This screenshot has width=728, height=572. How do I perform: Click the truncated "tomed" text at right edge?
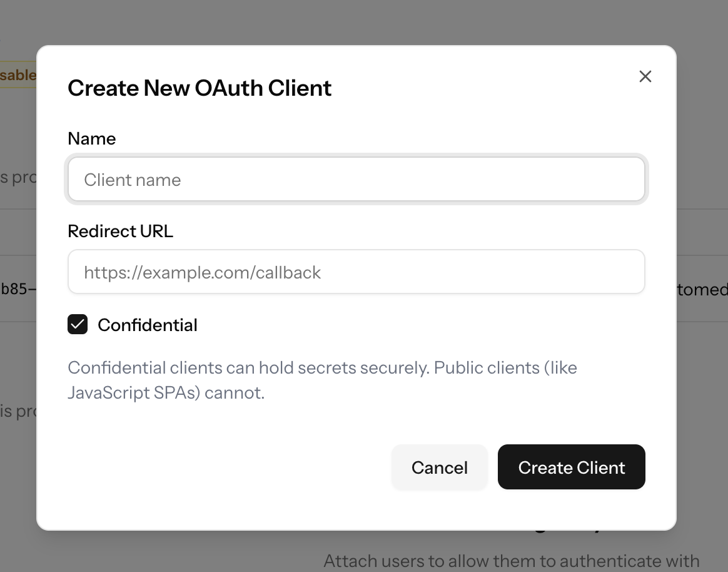[x=702, y=289]
